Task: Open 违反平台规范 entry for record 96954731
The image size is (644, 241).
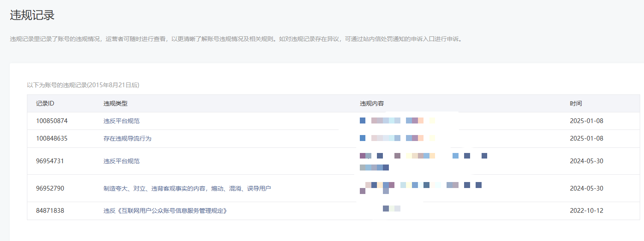Action: click(121, 161)
